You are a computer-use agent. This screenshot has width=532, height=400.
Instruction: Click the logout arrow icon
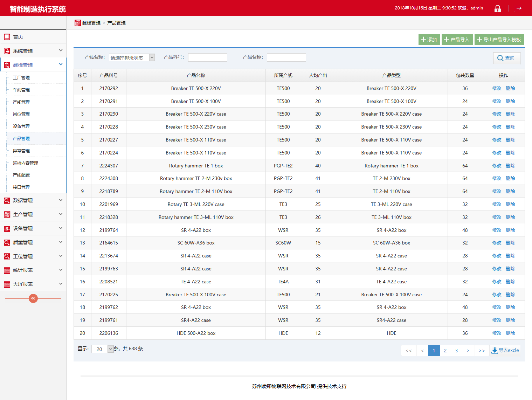pos(519,8)
